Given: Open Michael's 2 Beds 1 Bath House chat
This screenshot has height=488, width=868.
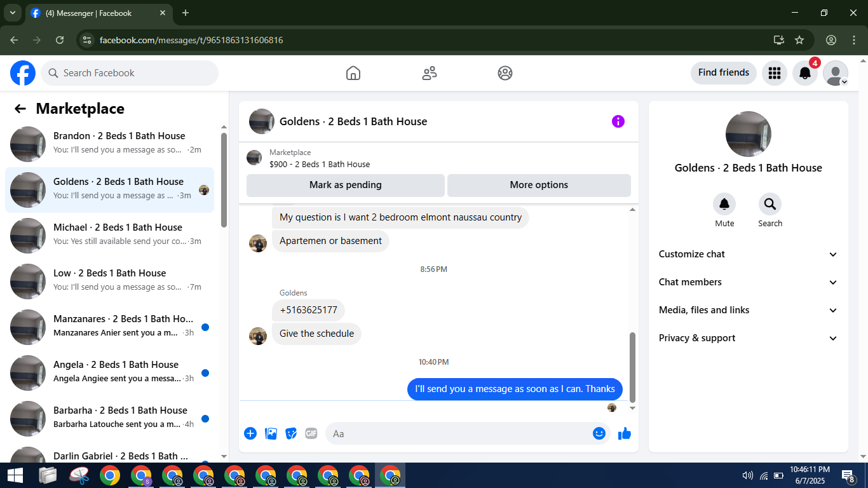Looking at the screenshot, I should 109,236.
